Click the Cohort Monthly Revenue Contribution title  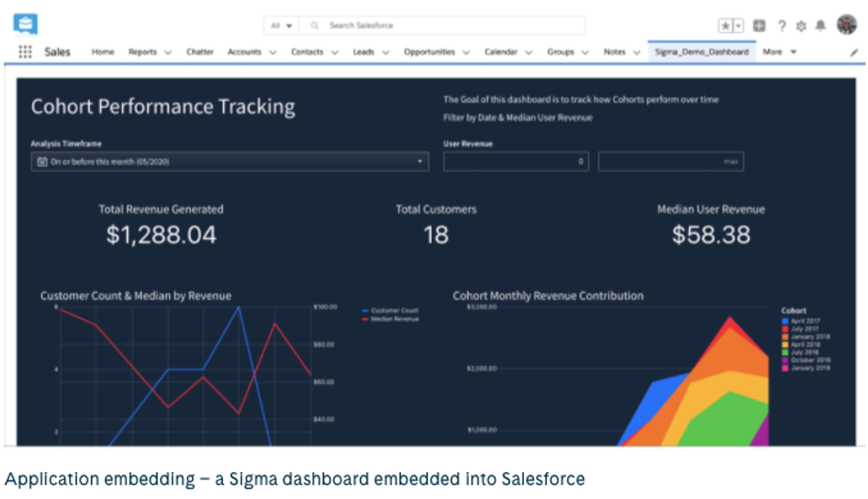(x=548, y=296)
